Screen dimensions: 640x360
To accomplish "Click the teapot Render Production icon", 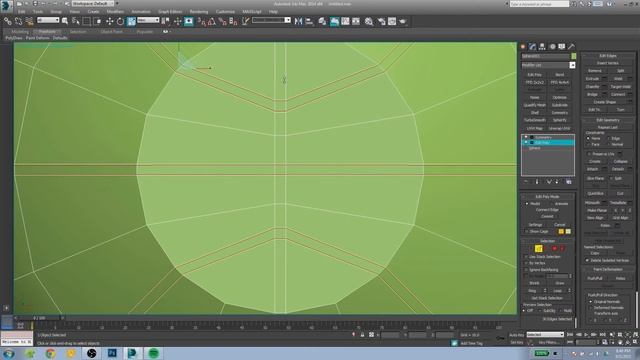I will pos(403,21).
